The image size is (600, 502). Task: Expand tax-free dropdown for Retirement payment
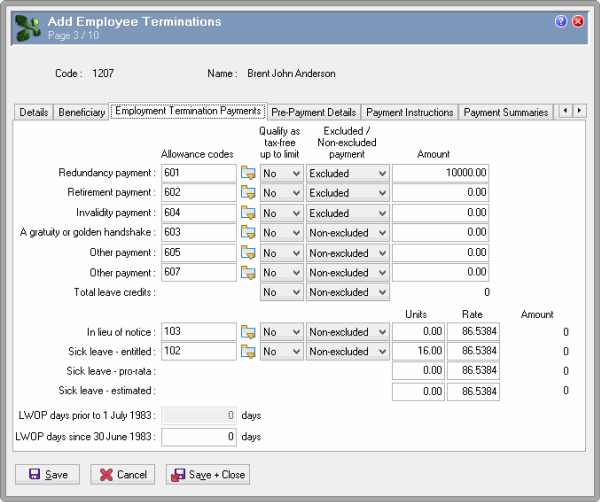tap(282, 193)
